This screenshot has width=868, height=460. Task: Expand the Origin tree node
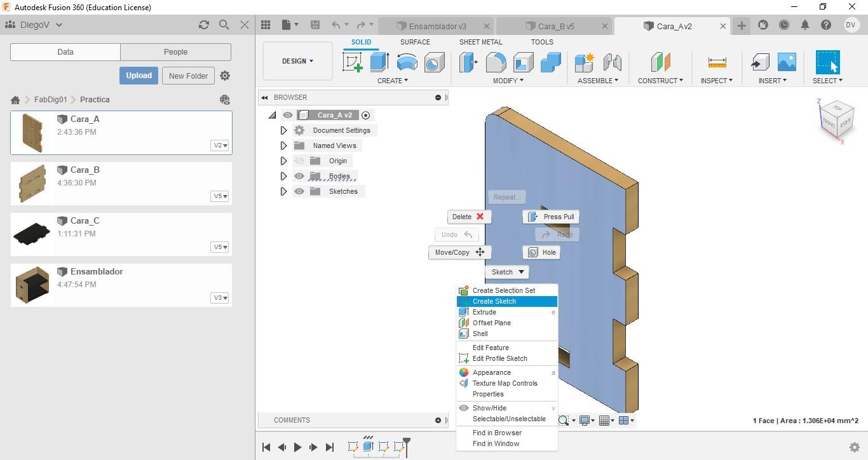(284, 161)
